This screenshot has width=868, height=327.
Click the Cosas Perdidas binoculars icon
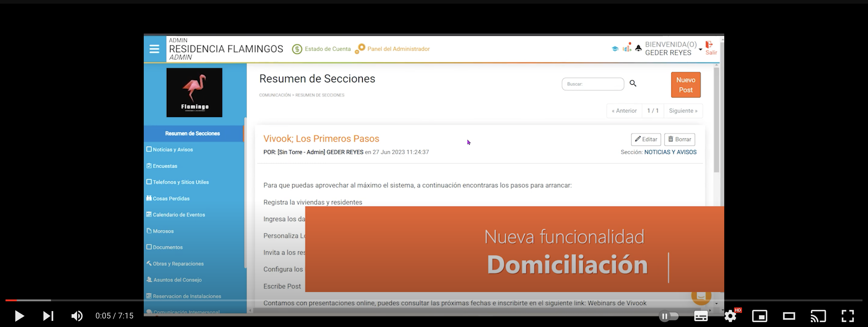[x=149, y=198]
